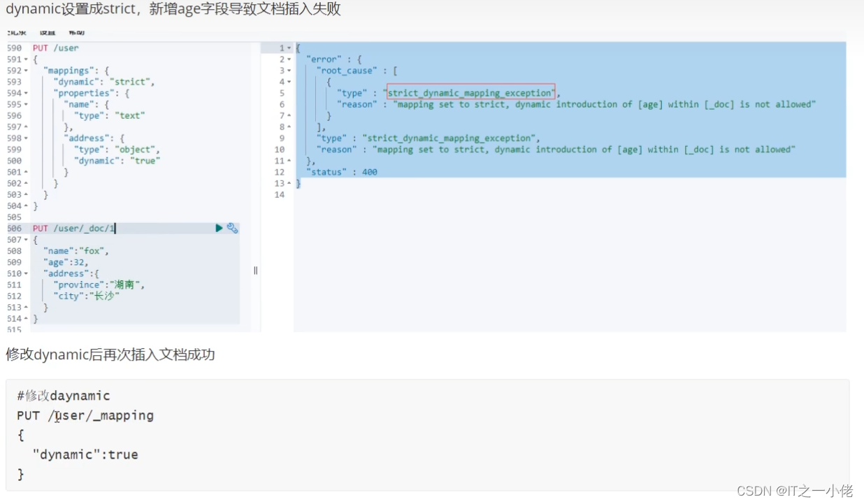Click the fold marker at editor line 514

[26, 319]
